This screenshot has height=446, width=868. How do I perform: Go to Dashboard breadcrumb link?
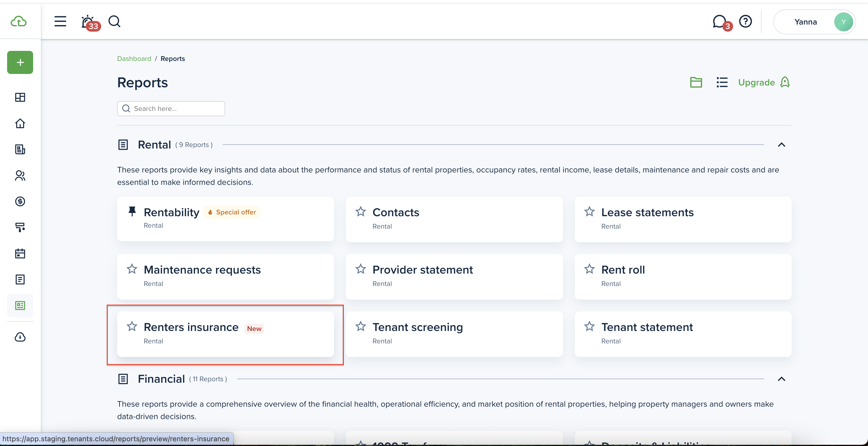(134, 59)
